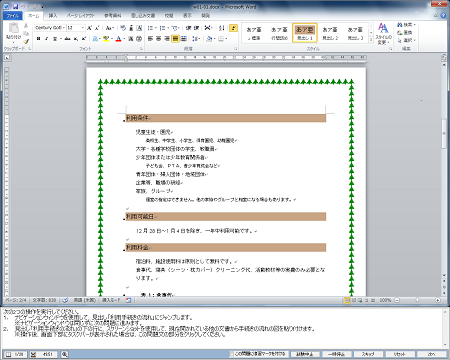Image resolution: width=450 pixels, height=360 pixels.
Task: Apply Bold formatting in the ribbon
Action: (x=38, y=39)
